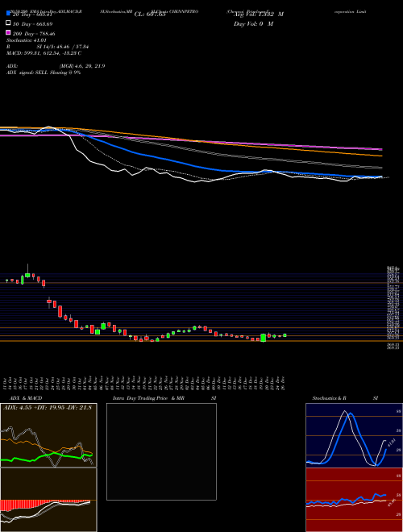Click the white 50 Day EMA legend swatch
This screenshot has height=532, width=403.
(x=8, y=23)
